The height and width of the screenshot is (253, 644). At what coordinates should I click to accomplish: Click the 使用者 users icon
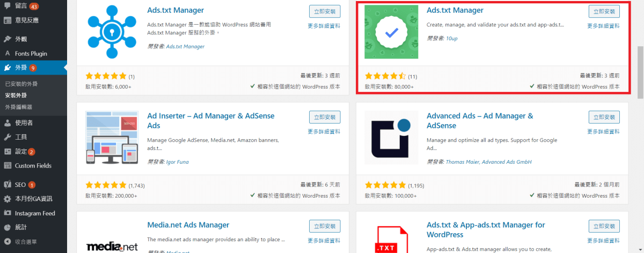(x=8, y=122)
